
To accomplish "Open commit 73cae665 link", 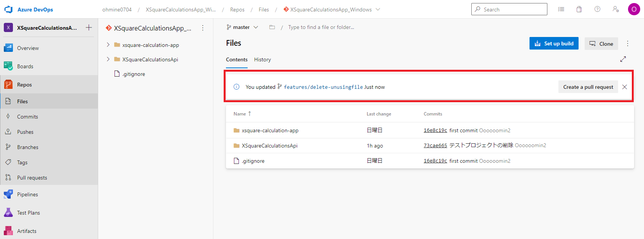I will (435, 145).
